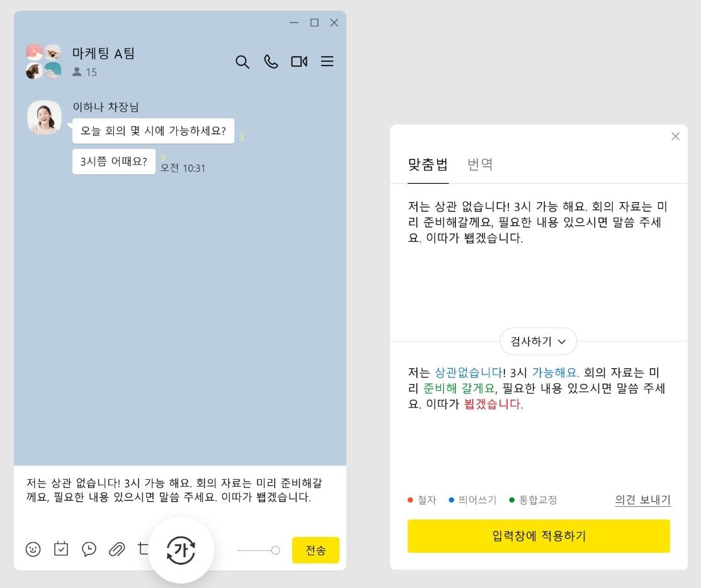Expand the 검사하기 dropdown
The height and width of the screenshot is (588, 701).
tap(538, 342)
